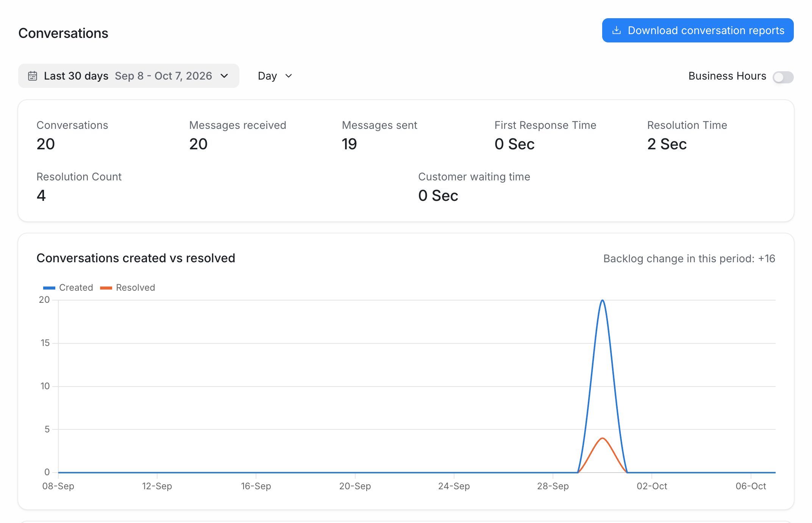812x523 pixels.
Task: Toggle the Resolved series legend
Action: tap(128, 288)
